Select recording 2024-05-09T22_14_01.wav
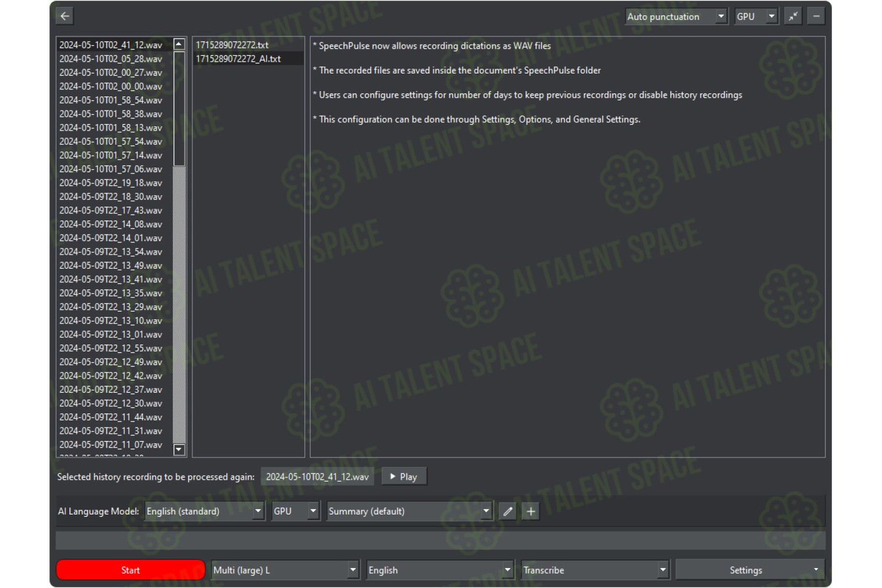The height and width of the screenshot is (588, 882). pos(115,238)
